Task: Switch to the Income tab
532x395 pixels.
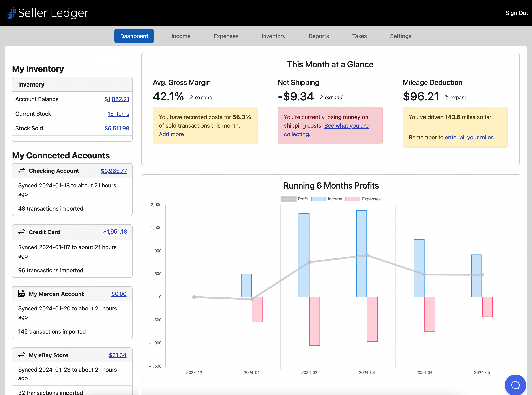Action: point(181,36)
